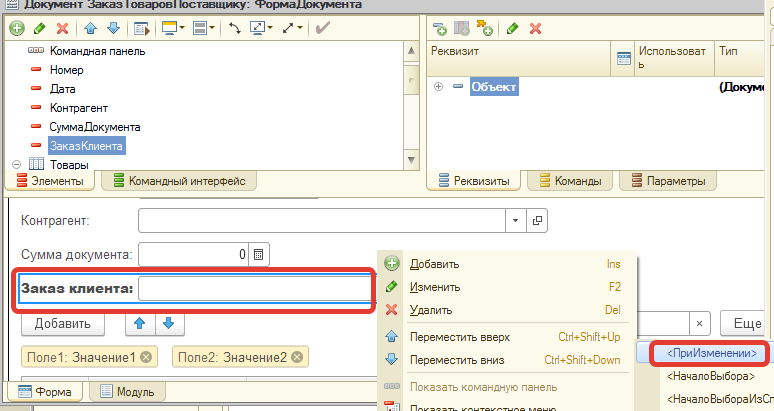The width and height of the screenshot is (774, 411).
Task: Move element up with blue arrow in toolbar
Action: (x=91, y=29)
